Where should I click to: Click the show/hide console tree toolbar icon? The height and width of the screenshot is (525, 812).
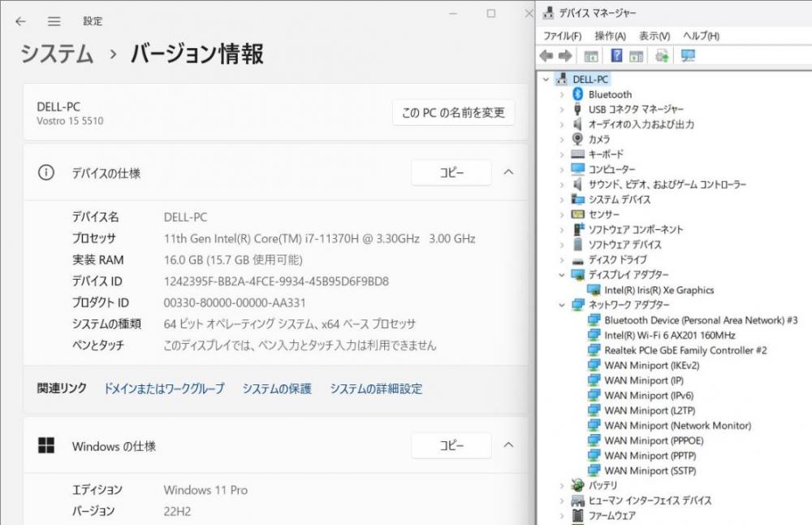pyautogui.click(x=591, y=55)
